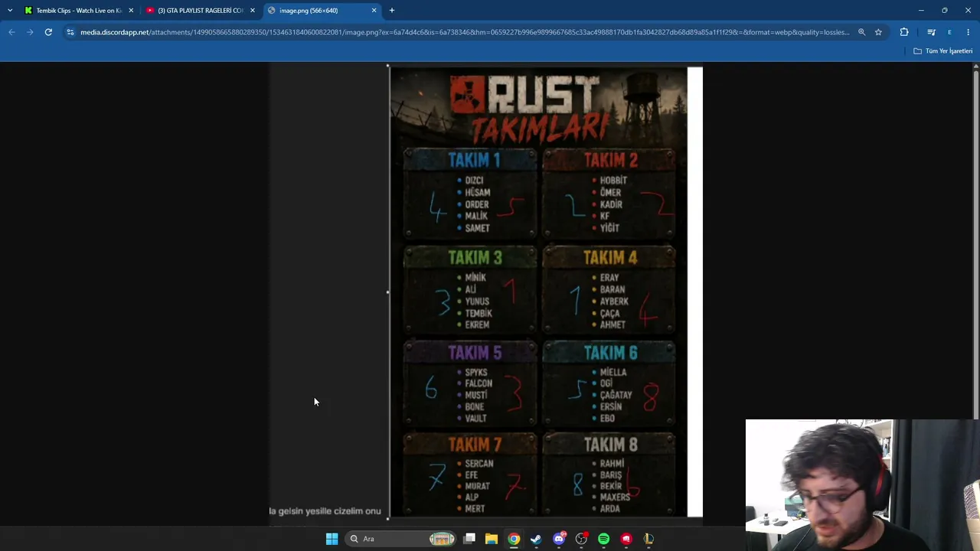Open the Chrome three-dot menu
Image resolution: width=980 pixels, height=551 pixels.
click(x=969, y=32)
